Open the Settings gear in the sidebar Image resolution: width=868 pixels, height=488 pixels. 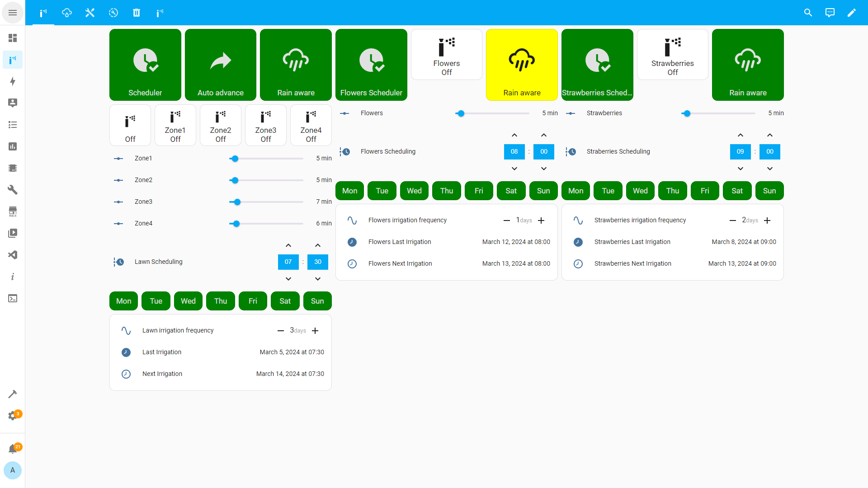[x=13, y=415]
